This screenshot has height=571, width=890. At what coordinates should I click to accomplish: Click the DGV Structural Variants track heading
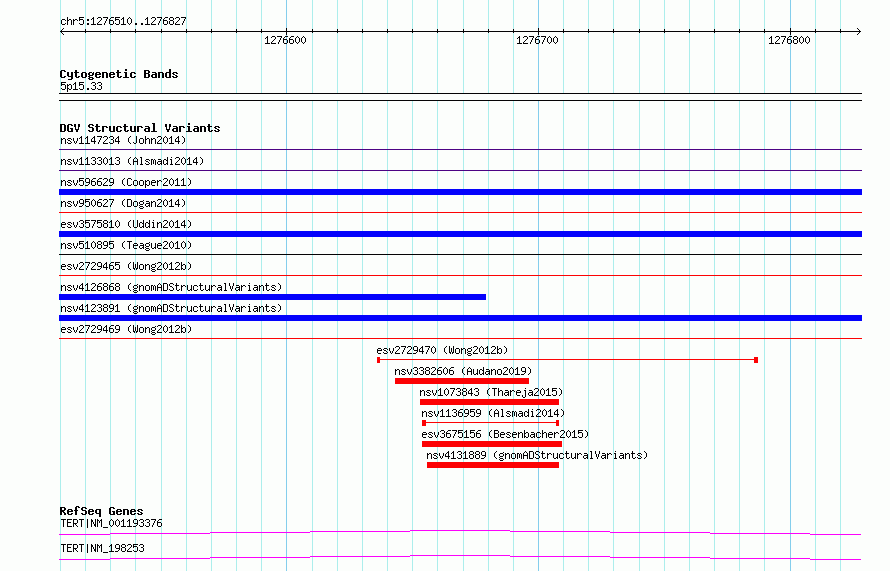[140, 128]
